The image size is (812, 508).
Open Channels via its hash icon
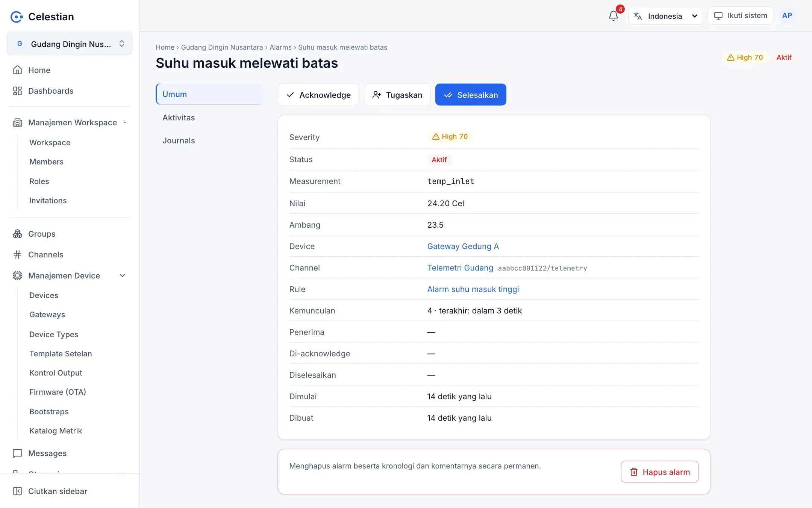pos(17,255)
